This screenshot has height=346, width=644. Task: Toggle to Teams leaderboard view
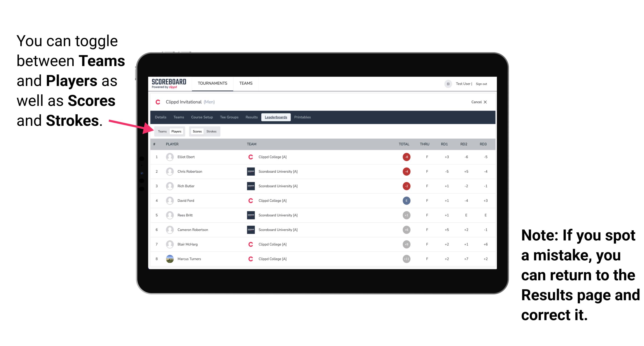(162, 131)
